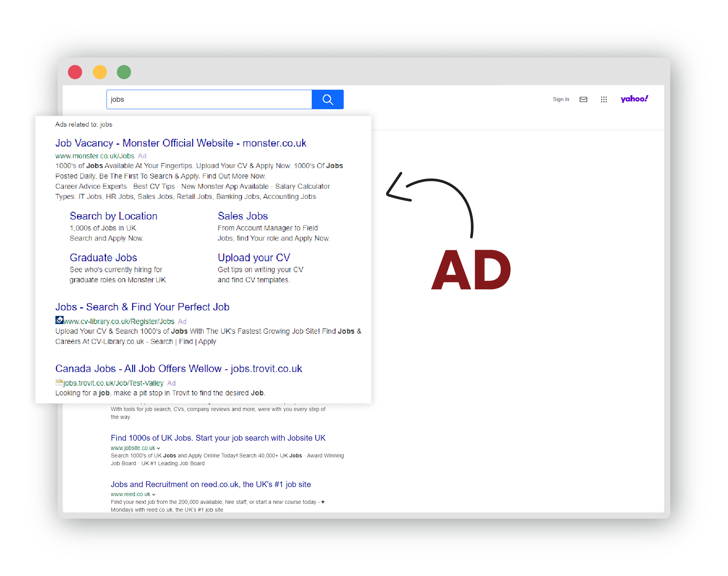728x576 pixels.
Task: Expand dropdown arrow beside www.reed.co.uk
Action: (154, 494)
